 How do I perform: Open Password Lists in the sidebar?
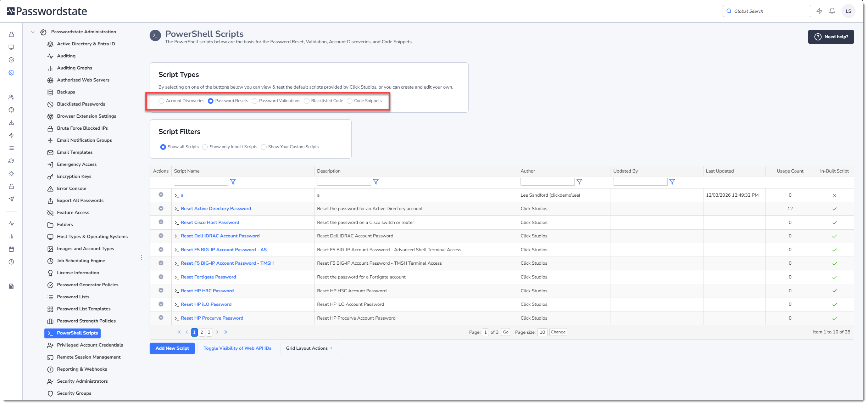[x=73, y=297]
